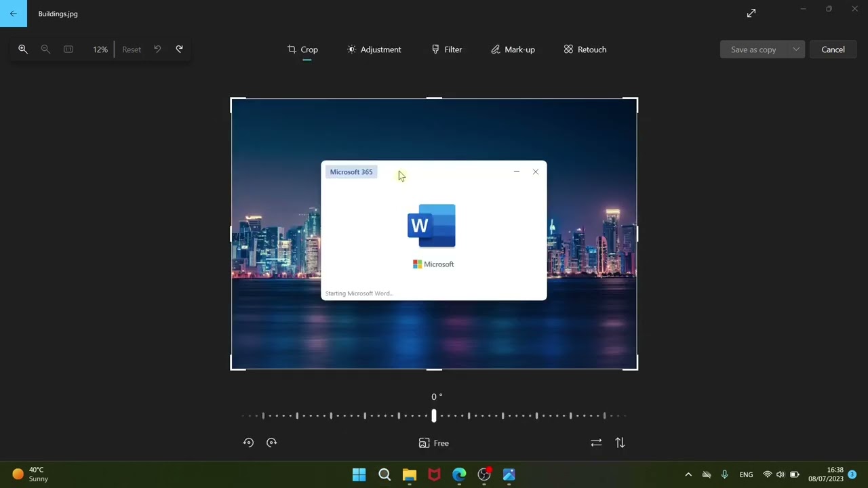868x488 pixels.
Task: Click the Word logo on splash screen
Action: 431,226
